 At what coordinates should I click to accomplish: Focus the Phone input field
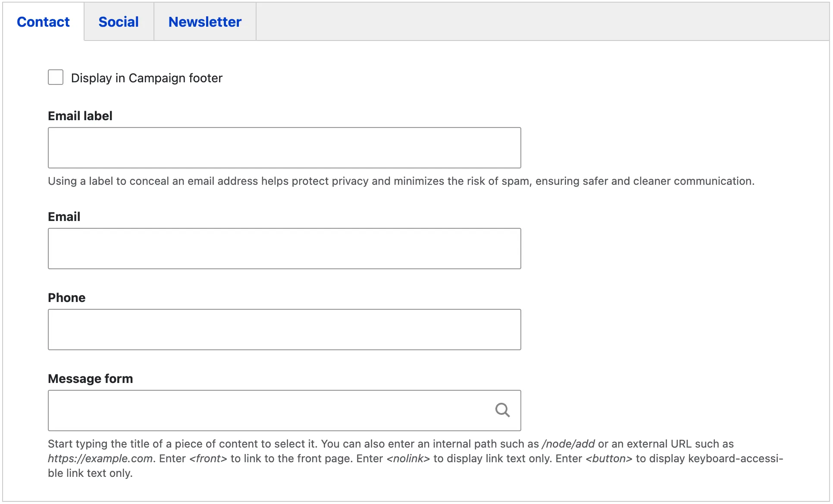284,330
